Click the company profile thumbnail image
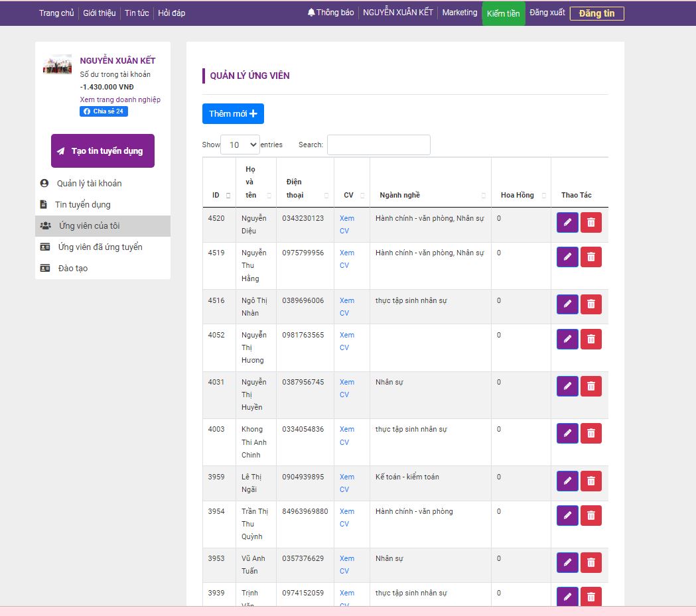The image size is (696, 616). 58,64
